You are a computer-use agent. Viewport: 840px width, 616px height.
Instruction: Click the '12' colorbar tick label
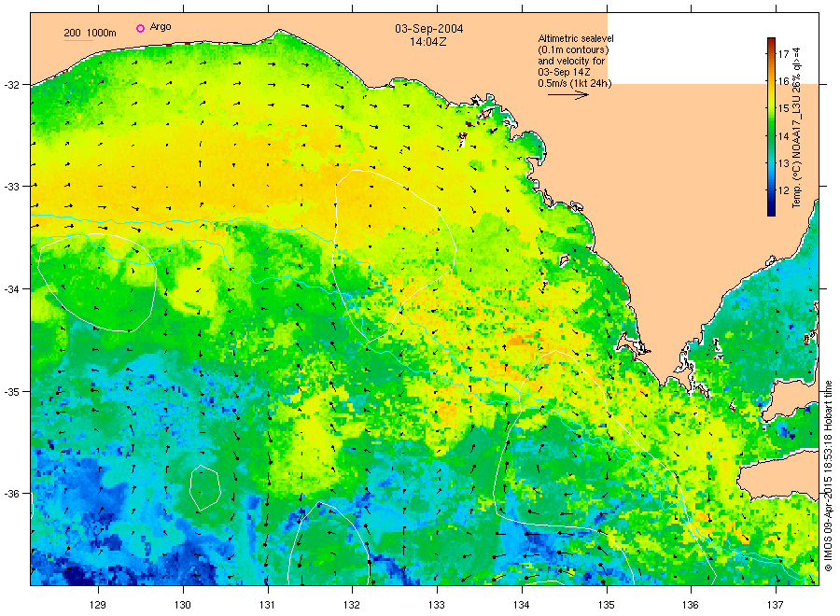(x=783, y=190)
